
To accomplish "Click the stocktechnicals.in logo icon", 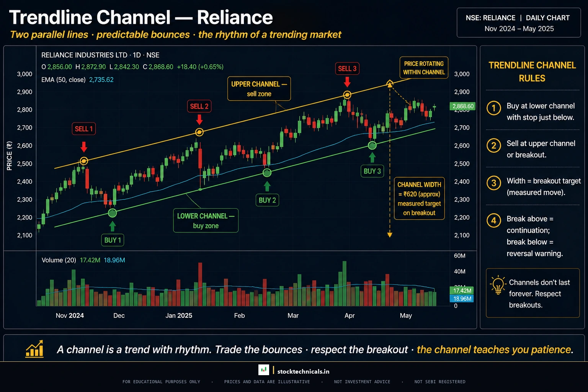I will pos(263,370).
